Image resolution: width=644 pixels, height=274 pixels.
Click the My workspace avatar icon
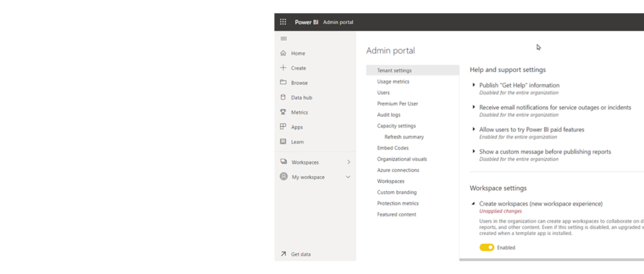(x=284, y=176)
